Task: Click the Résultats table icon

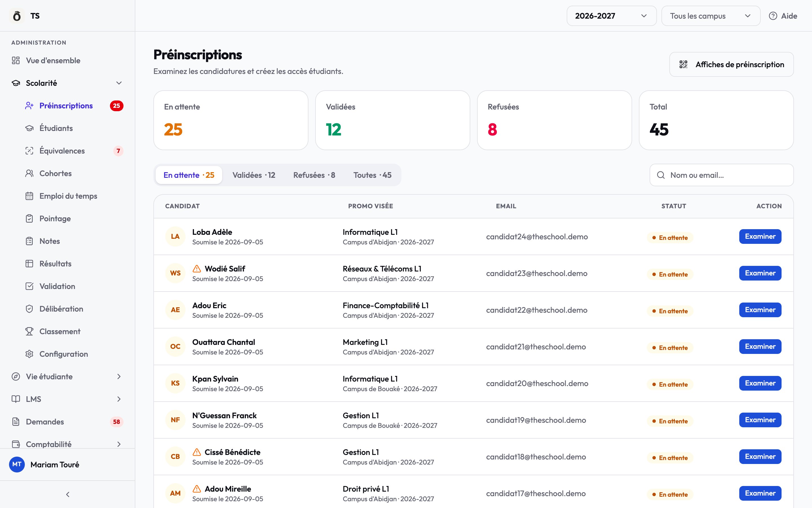Action: (x=30, y=264)
